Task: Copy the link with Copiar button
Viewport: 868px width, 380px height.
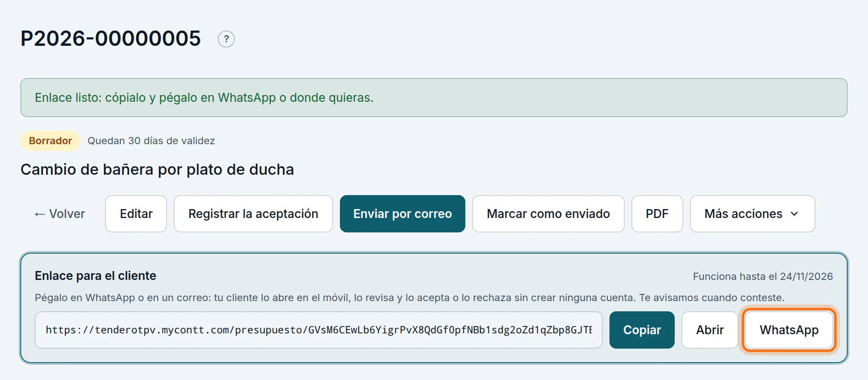Action: tap(642, 330)
